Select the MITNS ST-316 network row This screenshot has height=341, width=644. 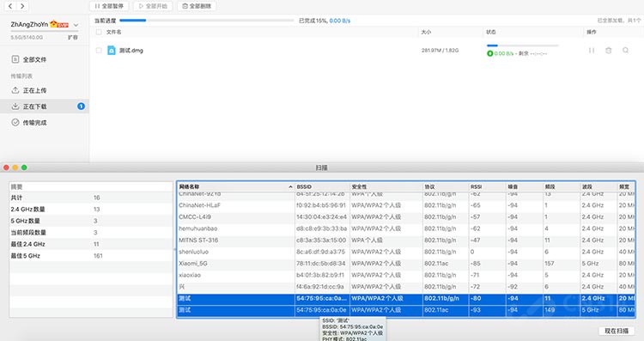click(406, 240)
